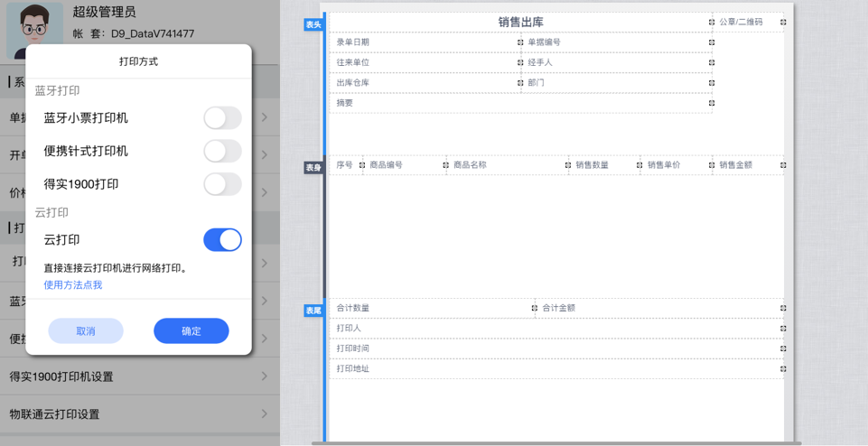
Task: Click resize handle of 摘要 field
Action: pos(712,103)
